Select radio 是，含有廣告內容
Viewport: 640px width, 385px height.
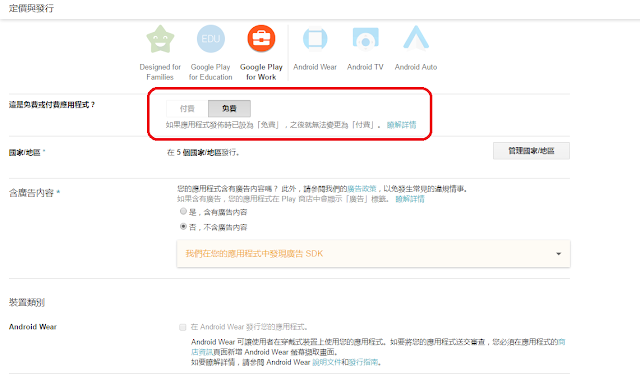pyautogui.click(x=183, y=211)
